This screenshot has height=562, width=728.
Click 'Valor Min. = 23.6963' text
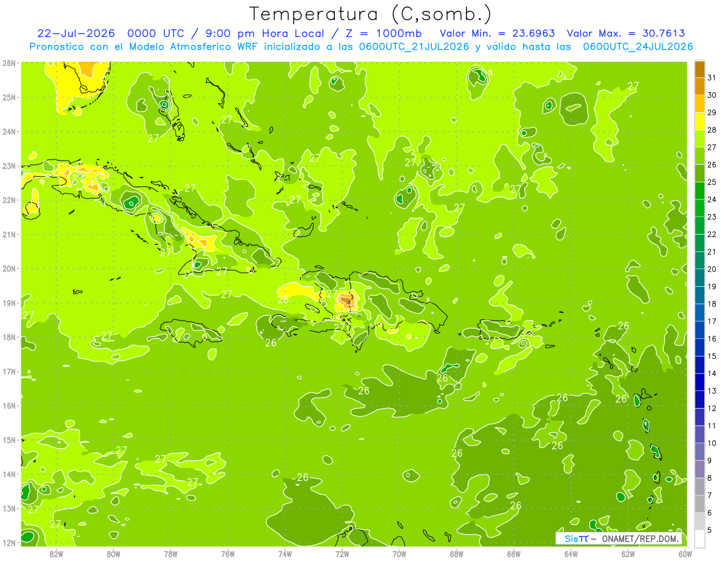pyautogui.click(x=497, y=33)
